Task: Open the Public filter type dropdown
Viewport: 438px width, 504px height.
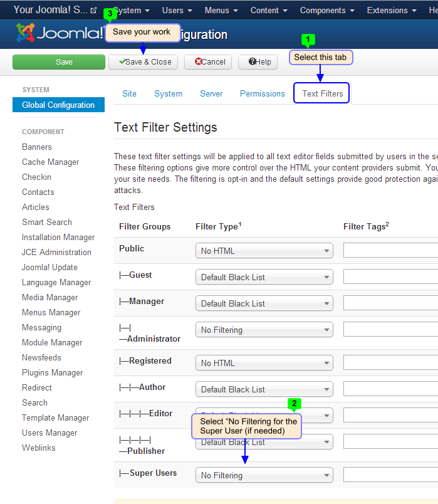Action: coord(264,251)
